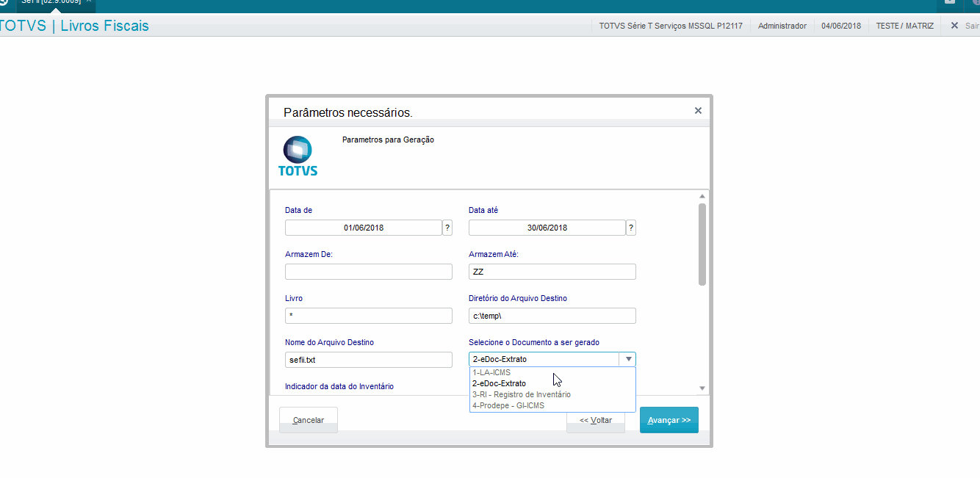Image resolution: width=980 pixels, height=478 pixels.
Task: Select 4-Prodepe - GI-ICMS option
Action: click(552, 405)
